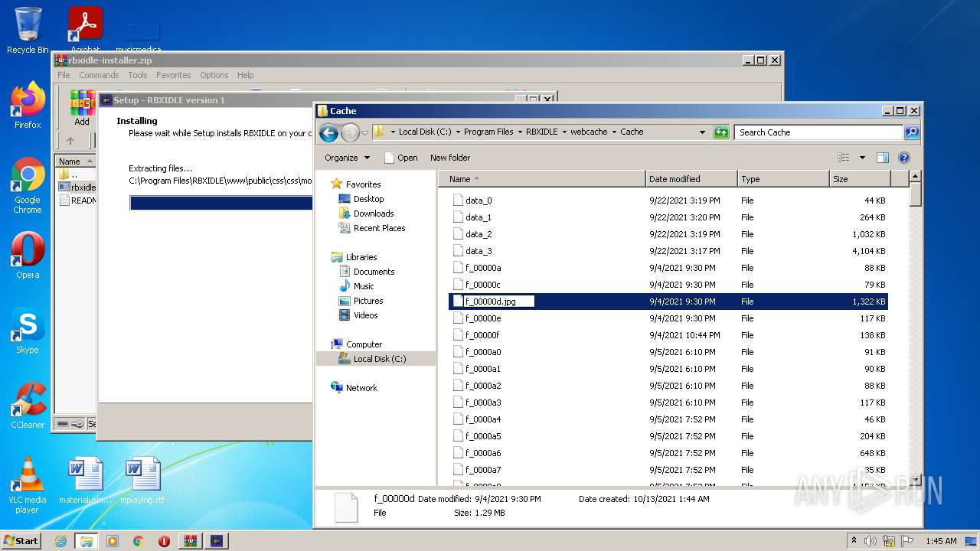The height and width of the screenshot is (551, 980).
Task: Open the recent pages dropdown beside Forward
Action: tap(364, 132)
